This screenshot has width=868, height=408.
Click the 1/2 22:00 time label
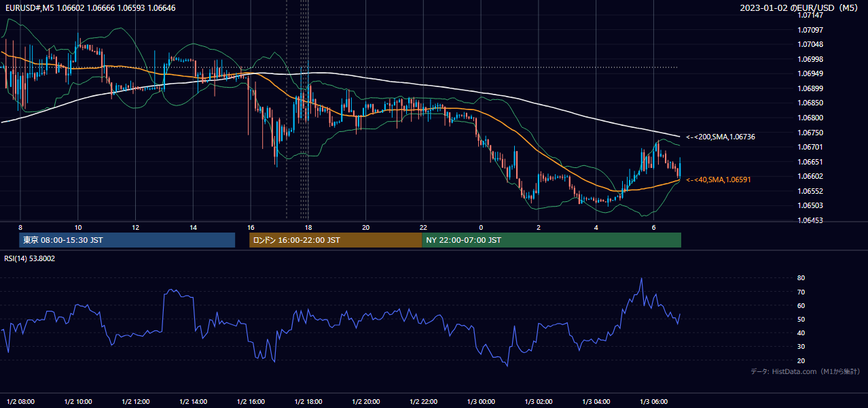424,401
